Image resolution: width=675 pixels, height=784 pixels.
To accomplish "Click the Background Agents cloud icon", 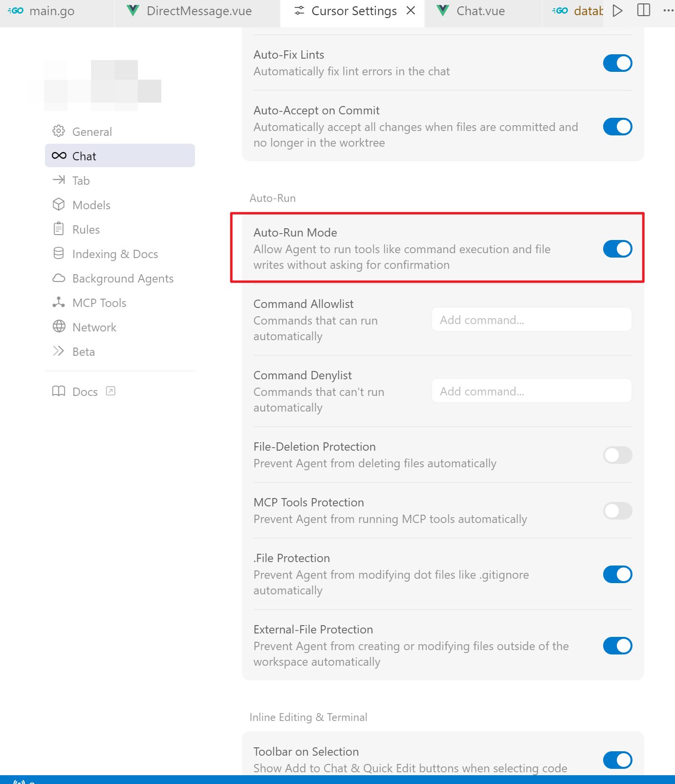I will 59,278.
